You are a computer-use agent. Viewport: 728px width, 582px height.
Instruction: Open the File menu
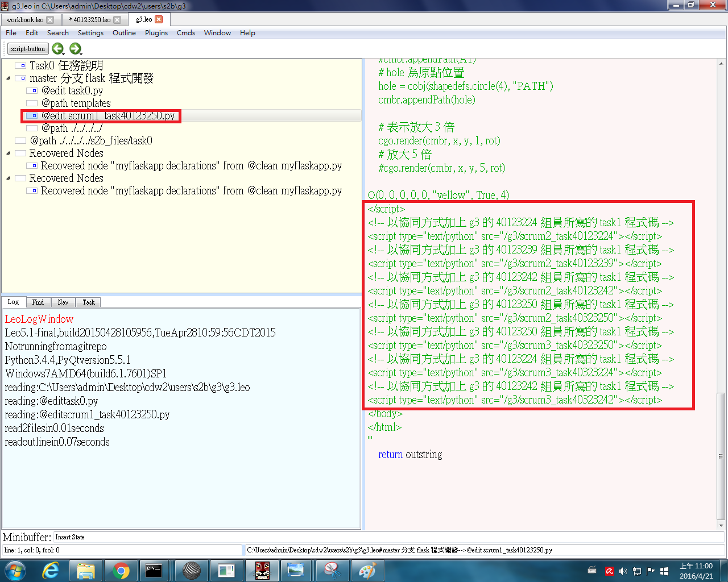11,33
